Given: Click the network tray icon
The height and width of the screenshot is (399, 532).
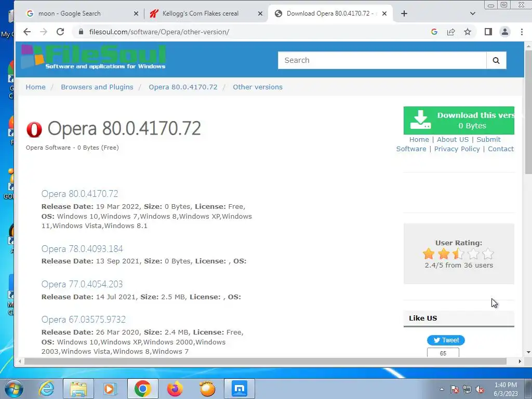Looking at the screenshot, I should (x=467, y=389).
